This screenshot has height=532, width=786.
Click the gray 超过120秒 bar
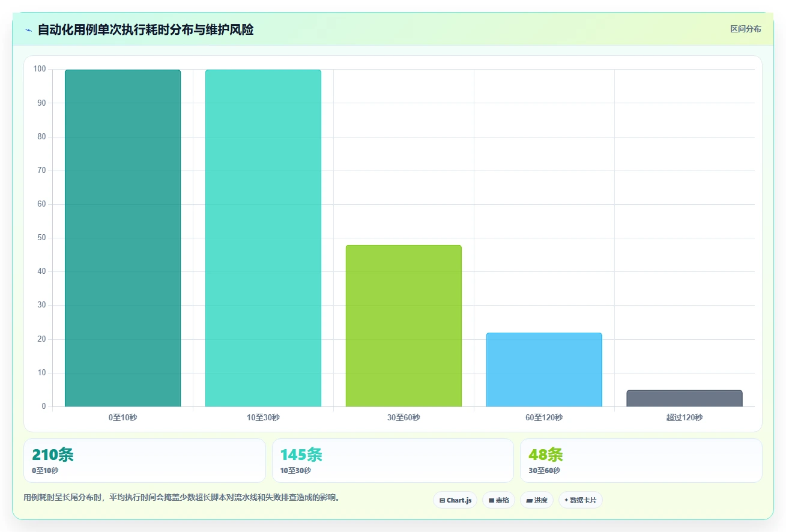pos(685,399)
